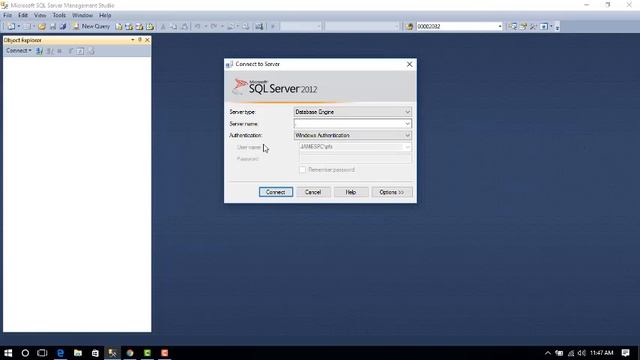Open the Action Center notifications icon
This screenshot has height=360, width=640.
[625, 353]
